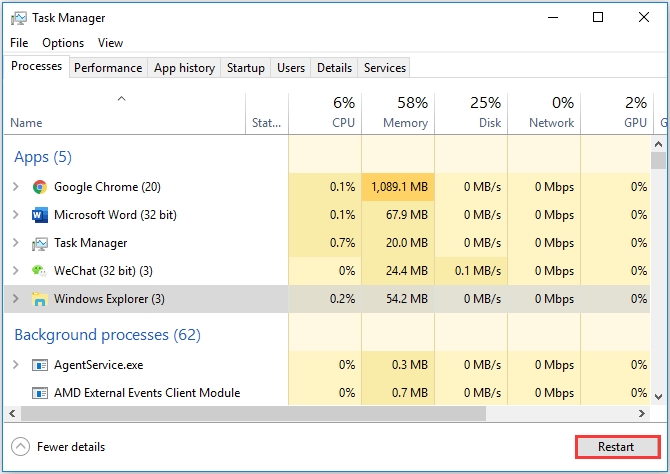Click the Restart button

point(617,447)
